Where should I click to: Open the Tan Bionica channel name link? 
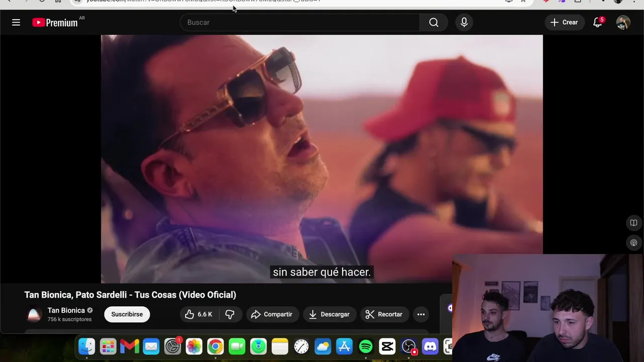point(66,310)
